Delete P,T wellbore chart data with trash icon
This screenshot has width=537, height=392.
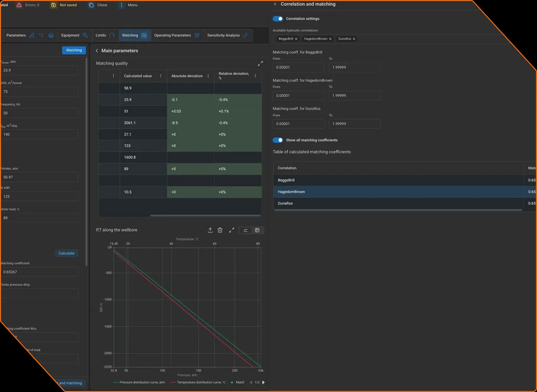tap(220, 230)
